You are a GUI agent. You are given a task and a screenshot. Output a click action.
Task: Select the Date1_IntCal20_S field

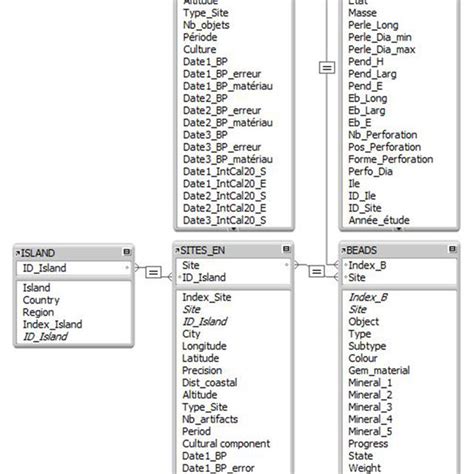pos(224,171)
